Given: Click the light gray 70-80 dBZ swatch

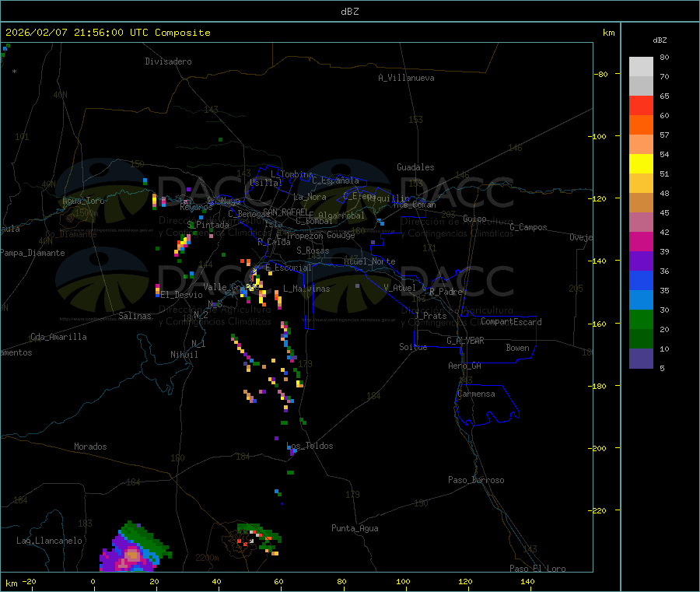Looking at the screenshot, I should coord(641,67).
